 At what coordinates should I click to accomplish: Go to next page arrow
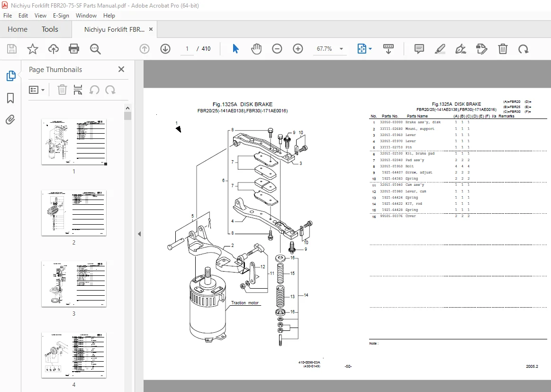click(165, 49)
